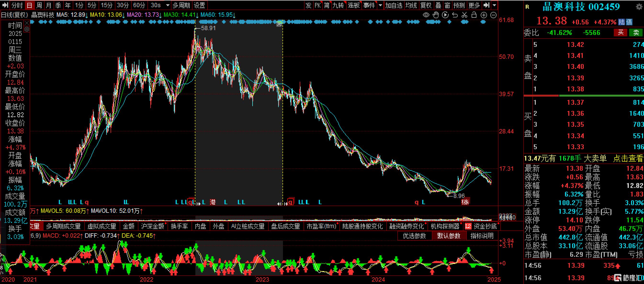Select the hand pan tool

(x=436, y=15)
